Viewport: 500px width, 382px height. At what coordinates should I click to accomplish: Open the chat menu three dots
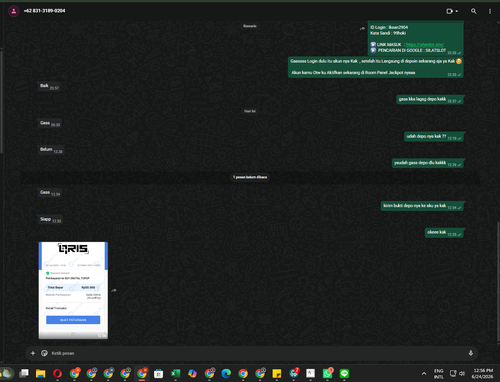click(490, 11)
